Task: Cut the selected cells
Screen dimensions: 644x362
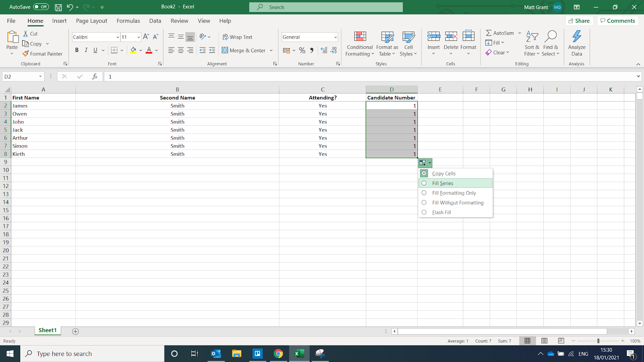Action: coord(30,34)
